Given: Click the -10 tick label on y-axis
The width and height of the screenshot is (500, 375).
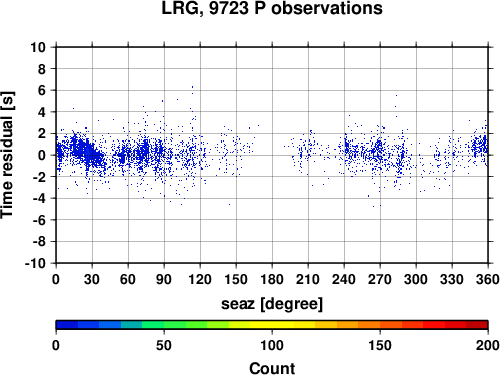Looking at the screenshot, I should tap(35, 263).
